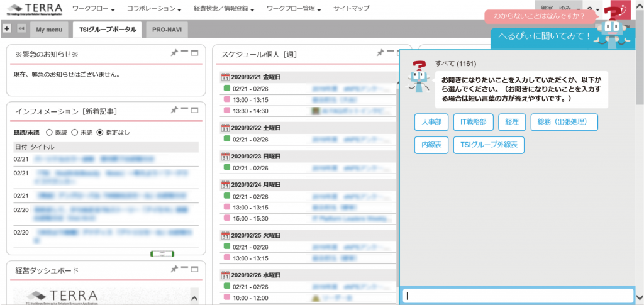Open the サイトマップ menu item
The height and width of the screenshot is (305, 644).
pos(351,8)
